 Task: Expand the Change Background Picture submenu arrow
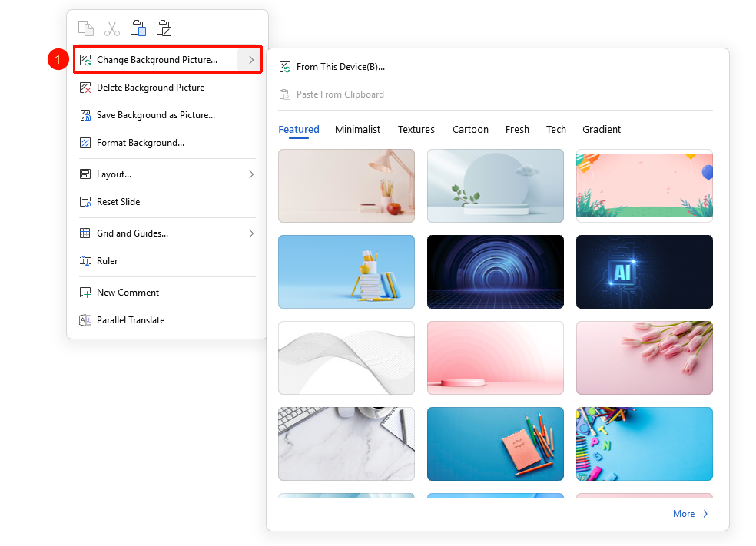point(250,60)
